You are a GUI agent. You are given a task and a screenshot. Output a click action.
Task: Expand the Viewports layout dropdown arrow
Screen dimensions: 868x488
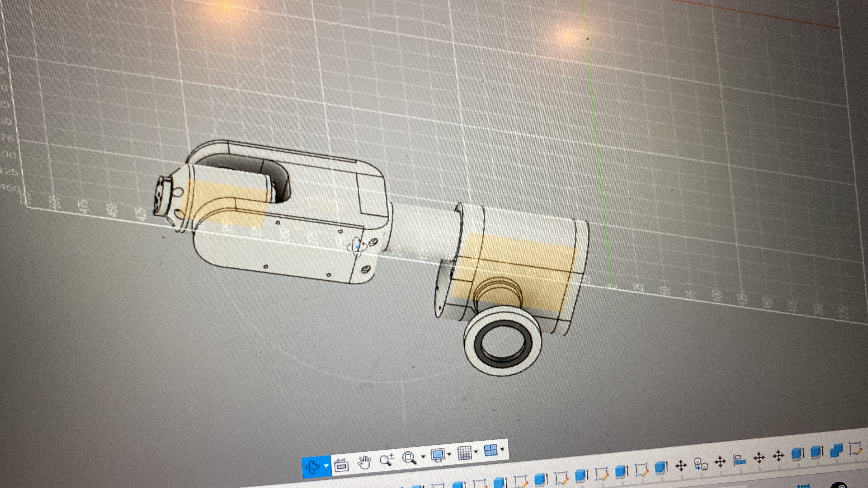[x=502, y=449]
